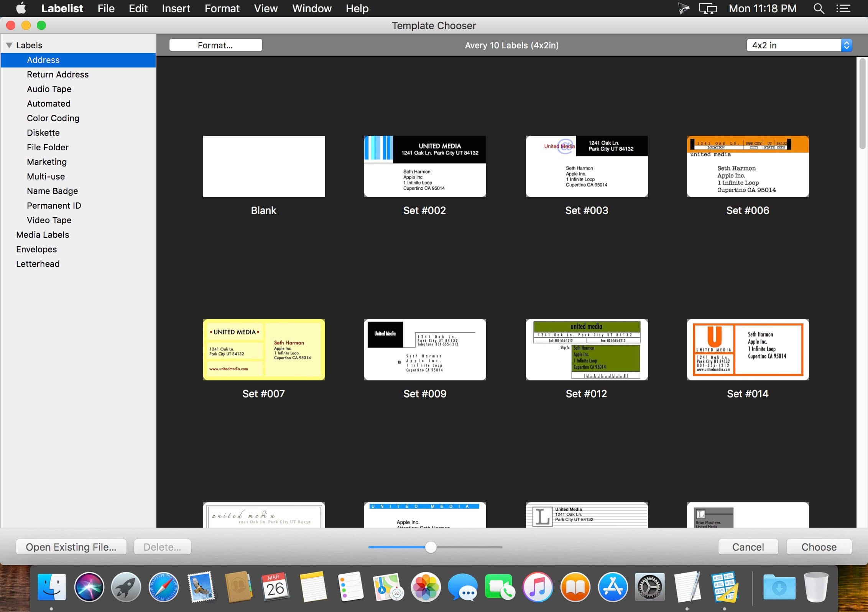Select Envelopes in sidebar
The image size is (868, 612).
[x=78, y=249]
